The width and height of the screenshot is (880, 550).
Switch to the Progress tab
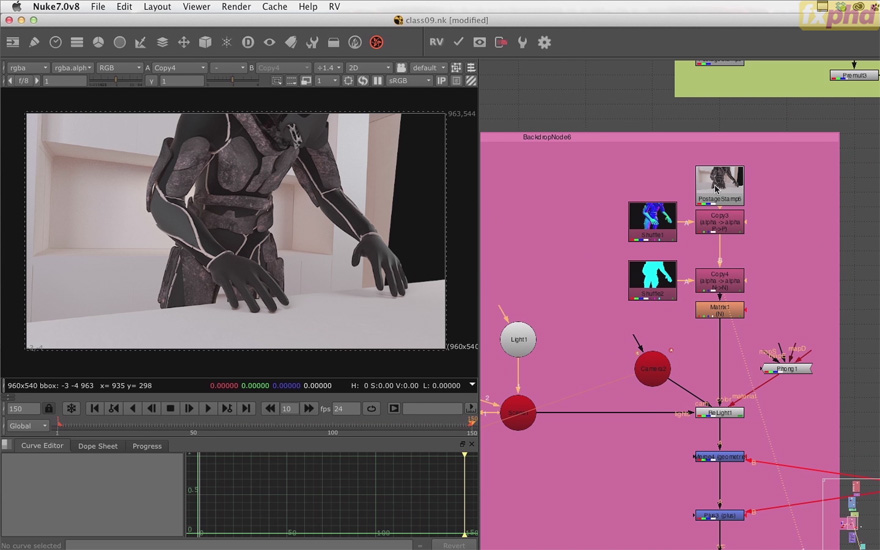tap(147, 446)
